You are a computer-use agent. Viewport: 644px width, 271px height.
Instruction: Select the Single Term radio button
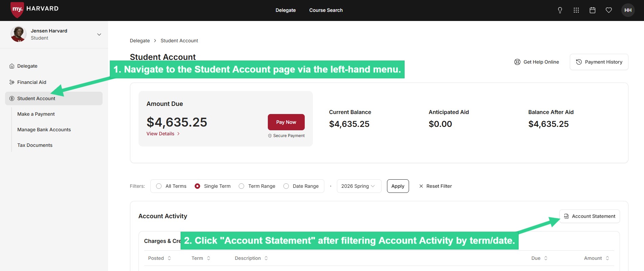pyautogui.click(x=197, y=186)
